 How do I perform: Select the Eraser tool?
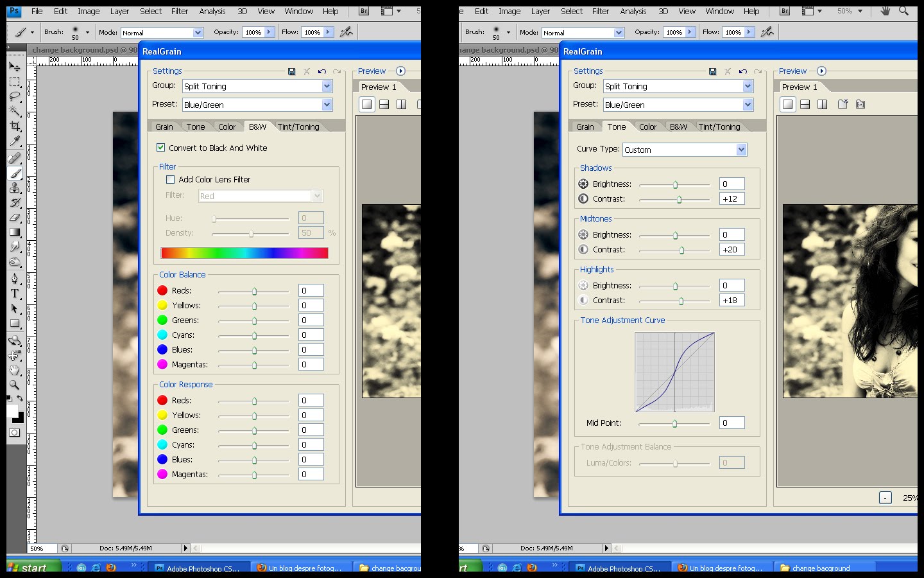point(15,218)
